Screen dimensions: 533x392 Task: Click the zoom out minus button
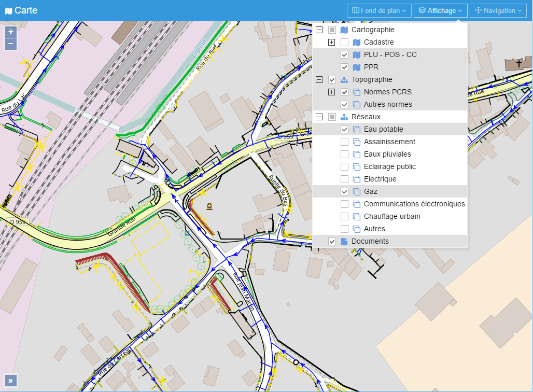[10, 44]
